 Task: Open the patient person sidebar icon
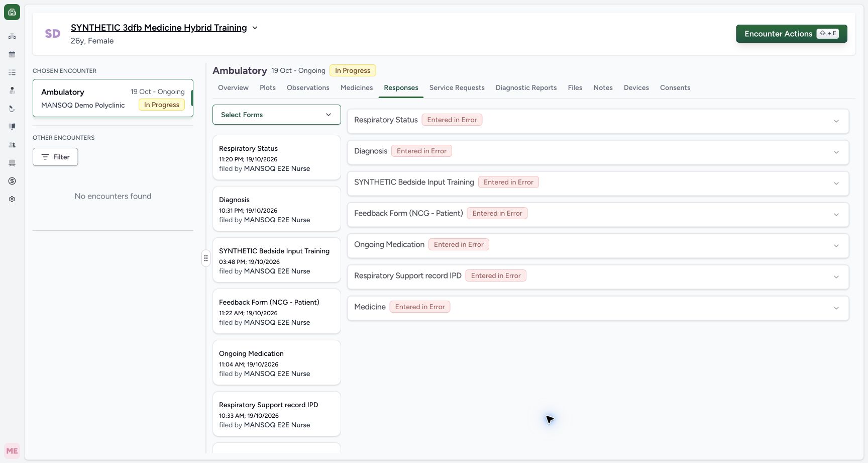coord(12,90)
